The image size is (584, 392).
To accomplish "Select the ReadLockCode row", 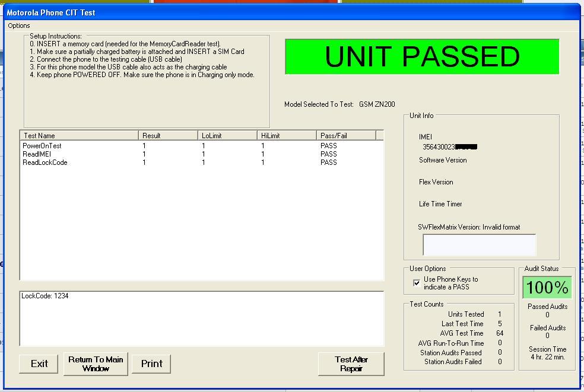I will [x=202, y=162].
